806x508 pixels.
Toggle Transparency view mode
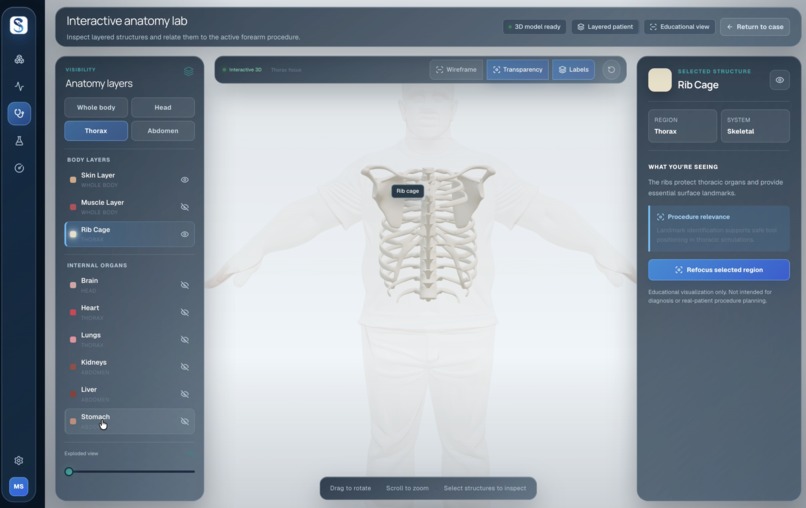coord(517,70)
